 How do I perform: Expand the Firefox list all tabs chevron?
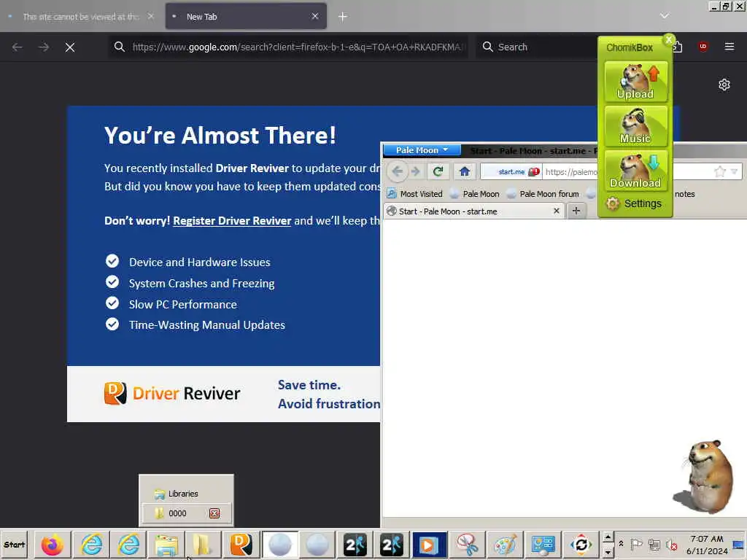(664, 16)
